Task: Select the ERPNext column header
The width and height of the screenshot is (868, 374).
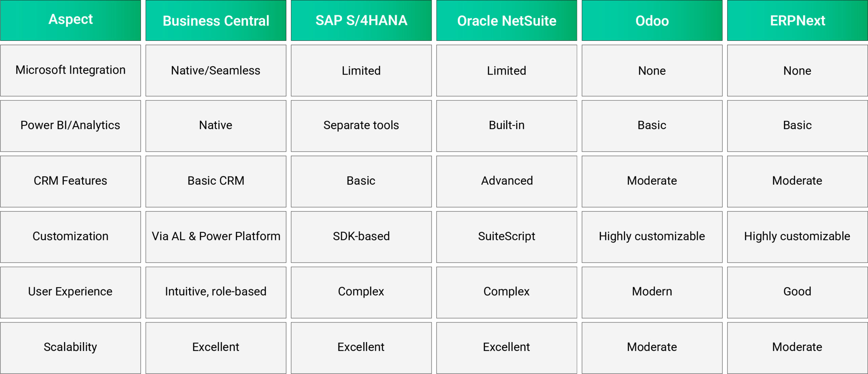Action: coord(797,20)
